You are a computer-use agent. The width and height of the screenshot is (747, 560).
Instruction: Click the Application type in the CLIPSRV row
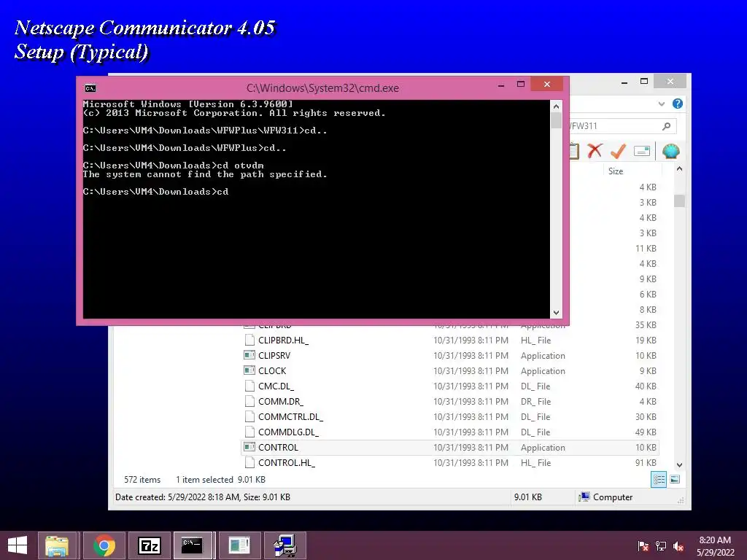(543, 356)
